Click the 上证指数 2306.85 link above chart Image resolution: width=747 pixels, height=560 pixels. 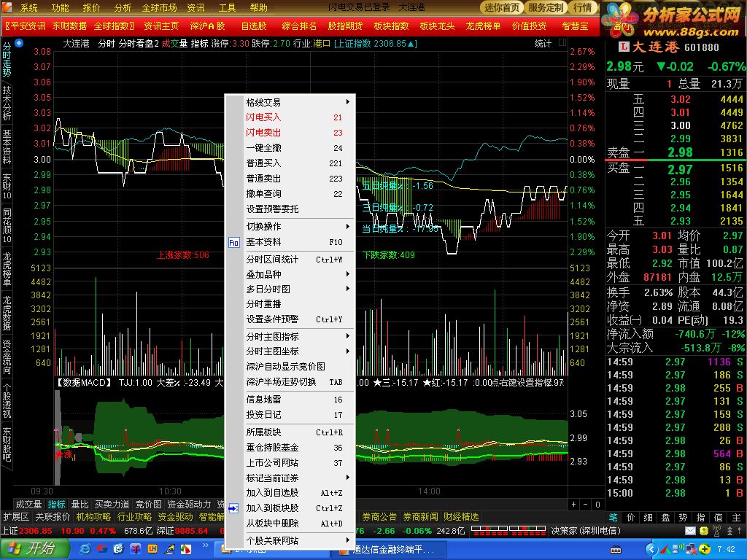coord(376,43)
